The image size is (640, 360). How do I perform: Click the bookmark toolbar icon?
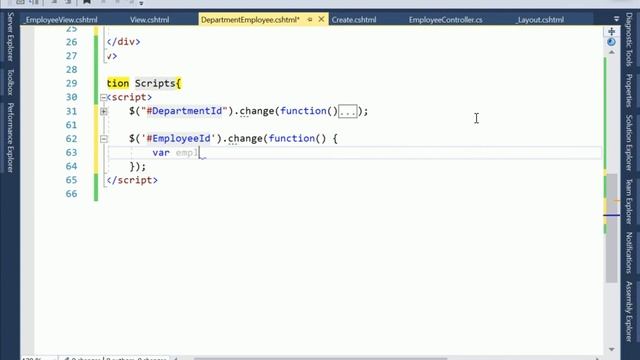(87, 2)
